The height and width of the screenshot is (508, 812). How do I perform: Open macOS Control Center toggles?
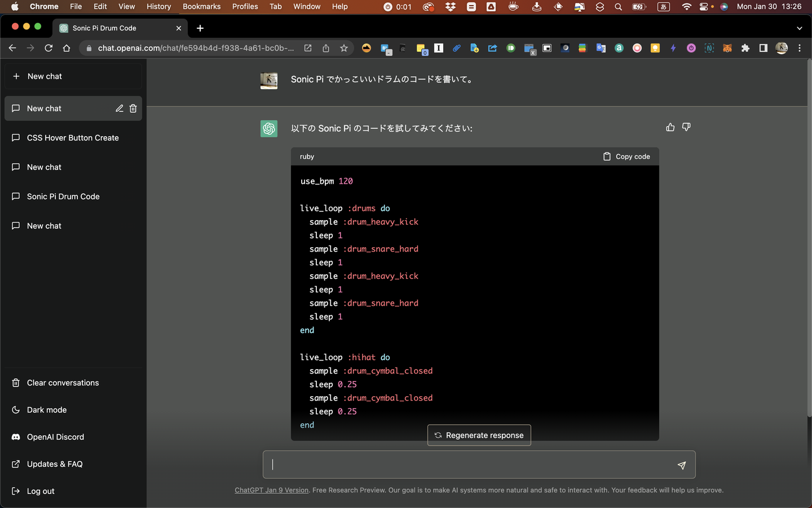pos(704,7)
